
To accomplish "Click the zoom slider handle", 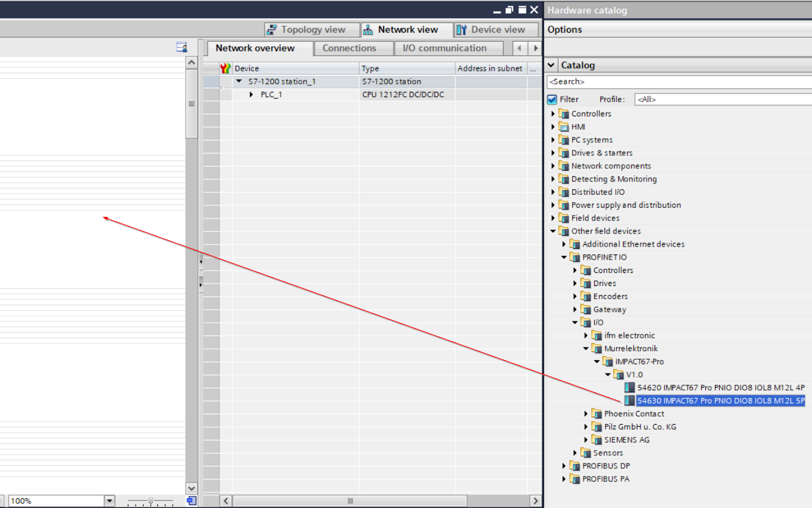I will [150, 501].
